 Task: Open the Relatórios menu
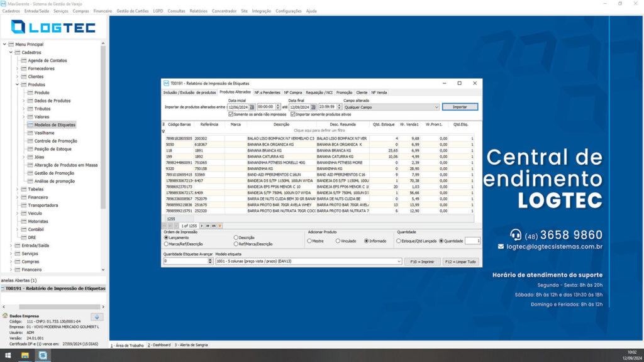198,11
